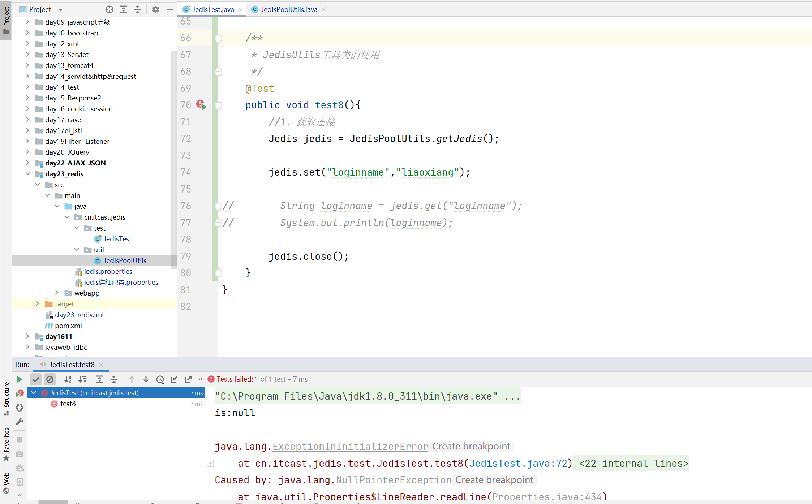The height and width of the screenshot is (504, 812).
Task: Rerun the JedisTest.test8 test
Action: pos(20,379)
